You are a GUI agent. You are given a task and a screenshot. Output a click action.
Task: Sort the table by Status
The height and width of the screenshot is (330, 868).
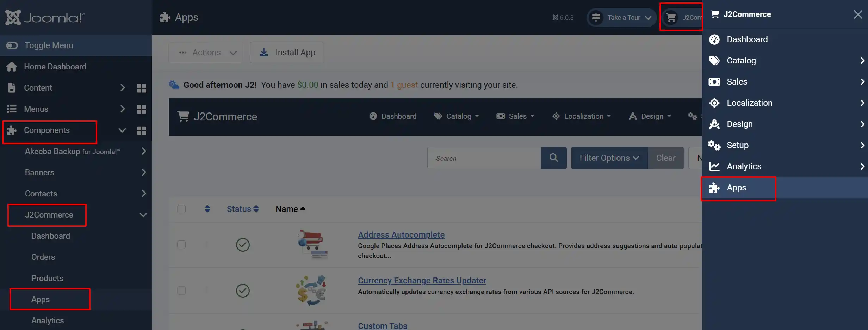[243, 209]
